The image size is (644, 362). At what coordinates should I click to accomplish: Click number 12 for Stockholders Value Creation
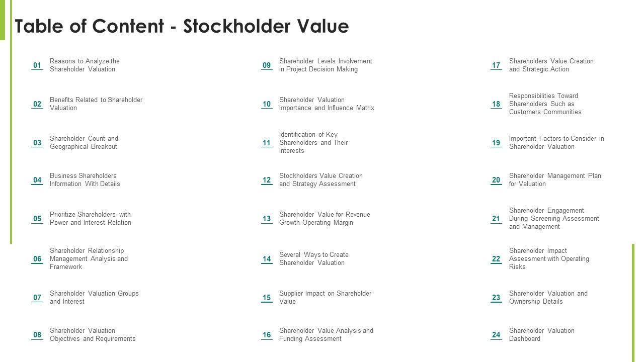(267, 180)
